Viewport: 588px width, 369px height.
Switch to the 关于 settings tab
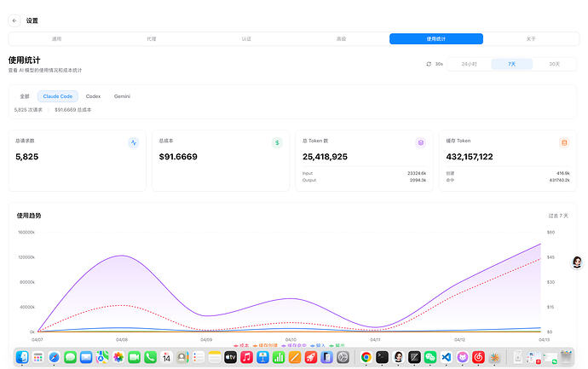pos(531,39)
